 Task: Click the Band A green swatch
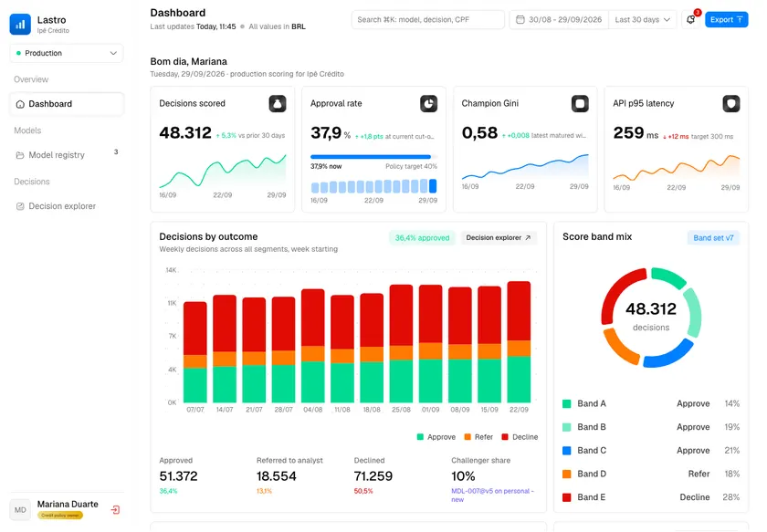pos(566,404)
